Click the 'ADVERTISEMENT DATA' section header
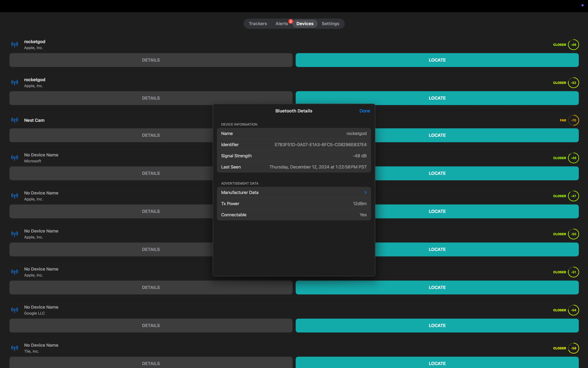This screenshot has height=368, width=588. click(x=239, y=184)
